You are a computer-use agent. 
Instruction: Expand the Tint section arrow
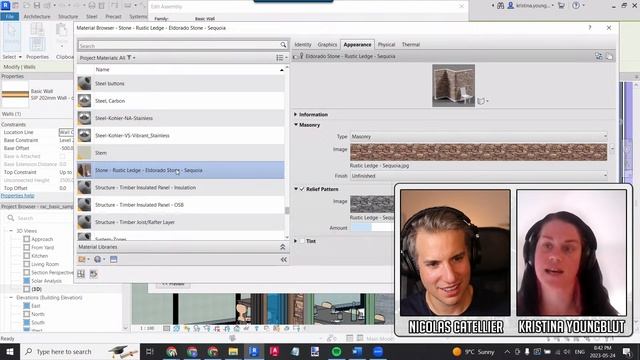(296, 241)
